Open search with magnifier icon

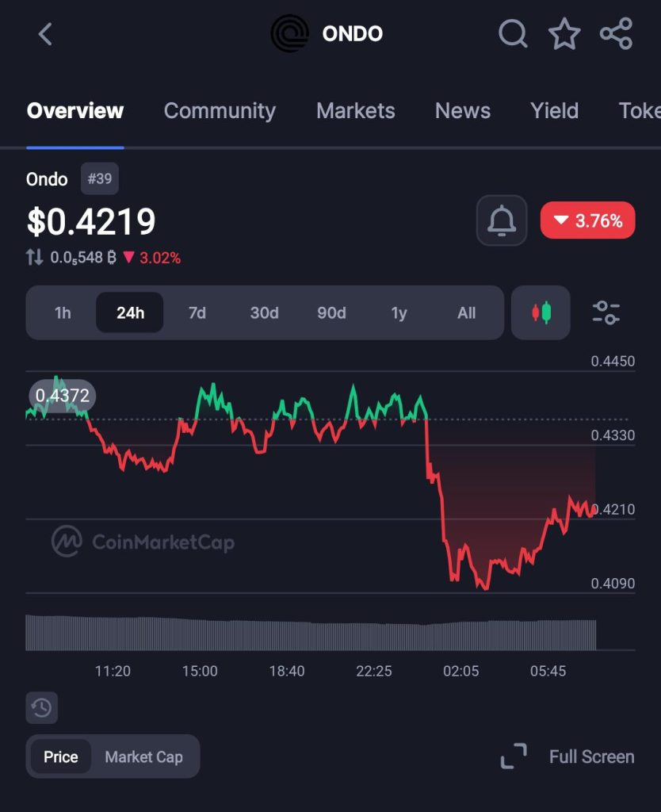513,34
